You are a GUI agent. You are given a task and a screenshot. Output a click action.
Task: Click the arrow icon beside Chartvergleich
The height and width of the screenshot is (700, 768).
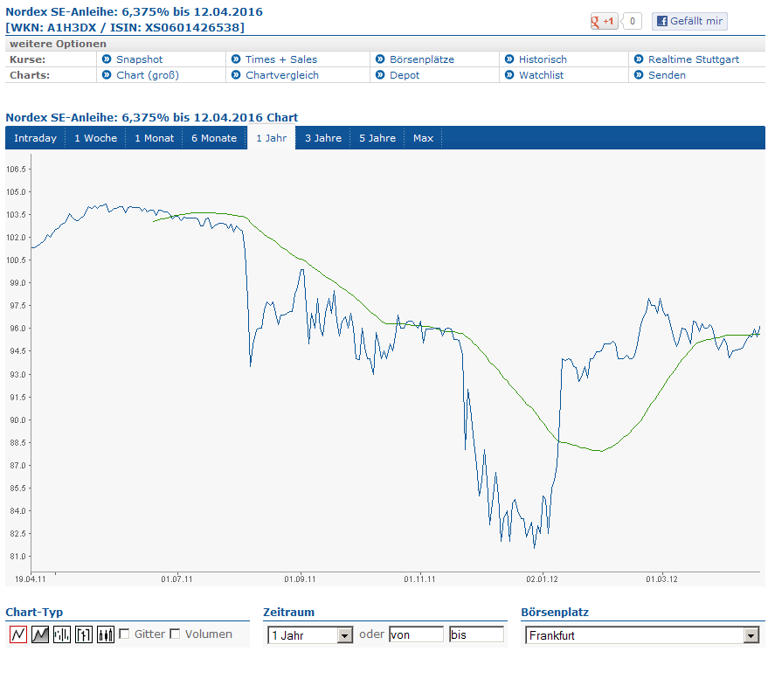(236, 75)
